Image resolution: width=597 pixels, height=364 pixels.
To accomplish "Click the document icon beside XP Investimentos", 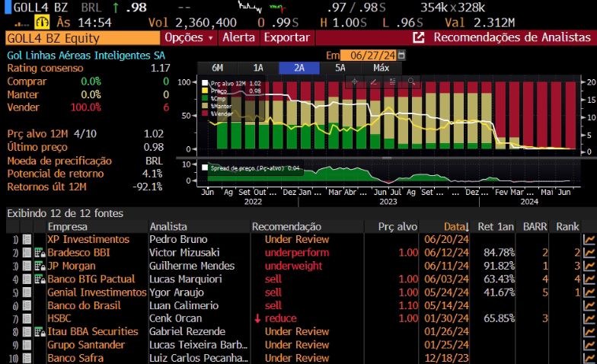I will 27,239.
